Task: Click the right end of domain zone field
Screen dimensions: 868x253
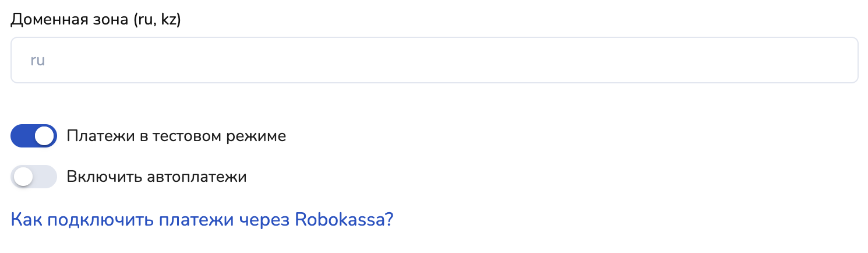Action: coord(839,61)
